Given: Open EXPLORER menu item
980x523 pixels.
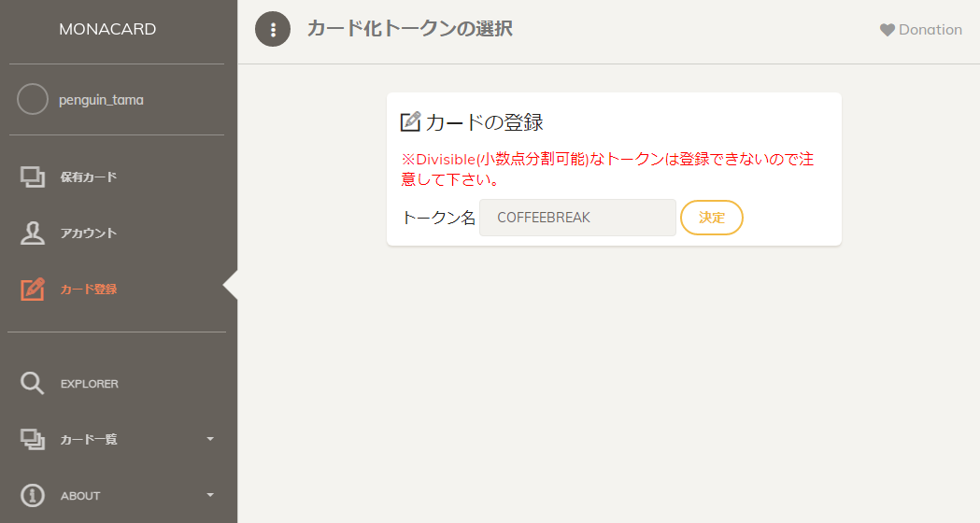Looking at the screenshot, I should 90,384.
